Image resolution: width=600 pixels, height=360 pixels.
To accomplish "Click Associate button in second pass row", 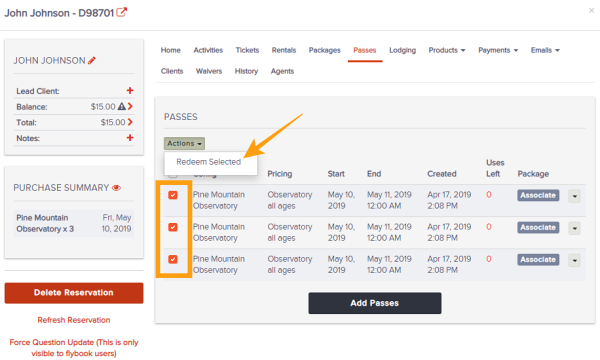I will 538,227.
